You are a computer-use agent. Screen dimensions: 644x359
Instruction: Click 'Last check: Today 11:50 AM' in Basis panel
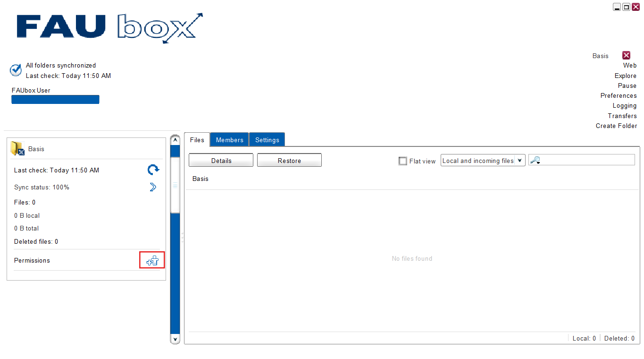tap(57, 170)
